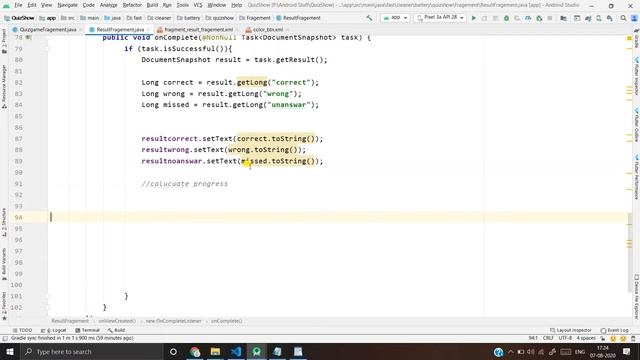Run the app with green play button
The width and height of the screenshot is (640, 360).
[473, 18]
